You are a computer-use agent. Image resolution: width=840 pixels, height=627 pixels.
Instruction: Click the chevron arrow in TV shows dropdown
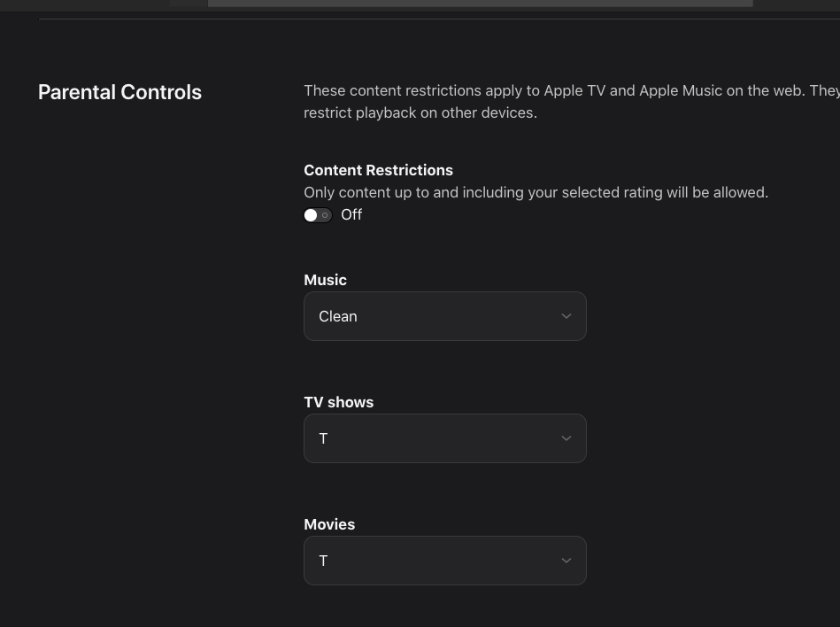(566, 438)
